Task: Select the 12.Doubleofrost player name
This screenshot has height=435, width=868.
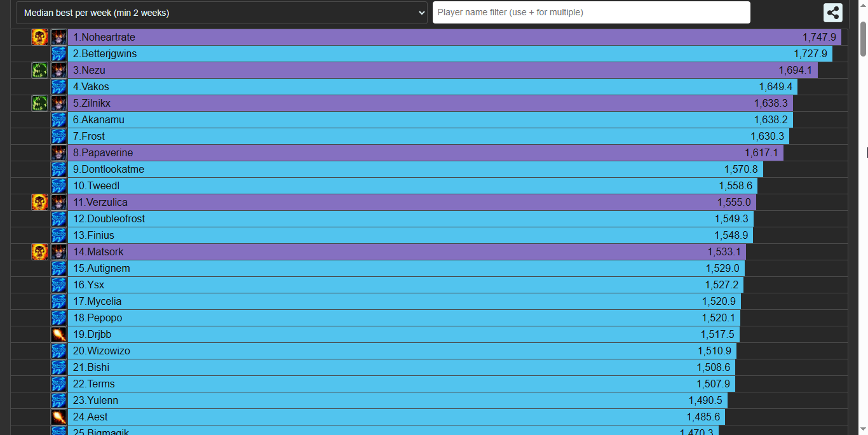Action: click(x=109, y=219)
